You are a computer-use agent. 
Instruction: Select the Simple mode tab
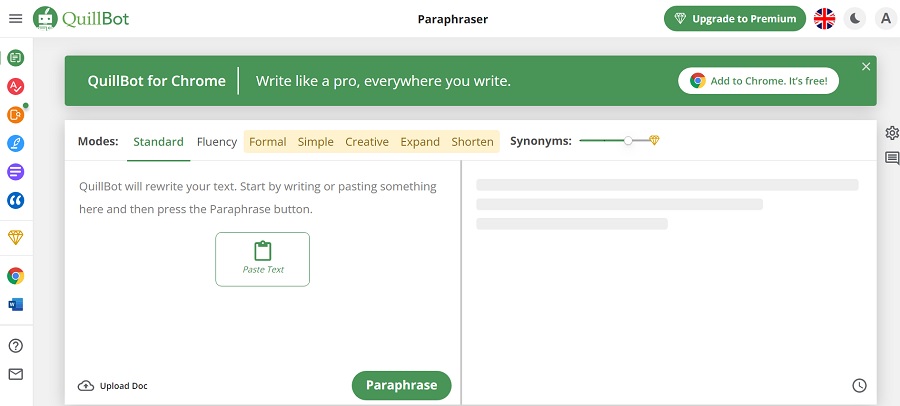(316, 142)
